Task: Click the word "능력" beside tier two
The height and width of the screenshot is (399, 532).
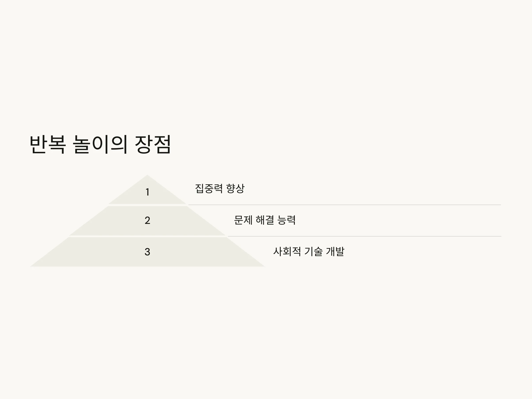Action: coord(286,220)
